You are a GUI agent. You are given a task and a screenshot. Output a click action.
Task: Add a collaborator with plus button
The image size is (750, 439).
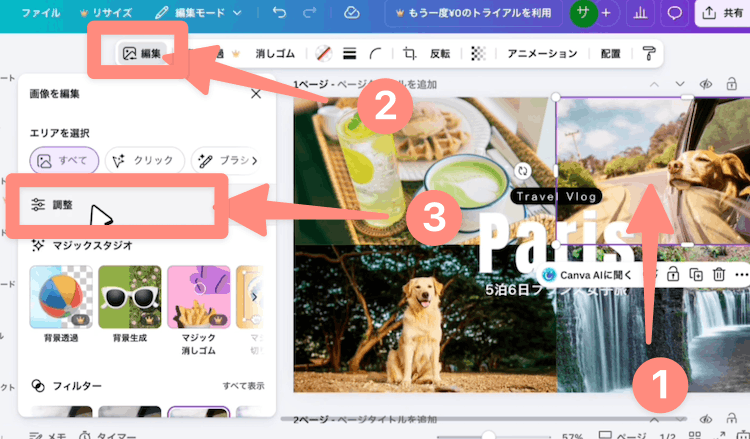(606, 13)
